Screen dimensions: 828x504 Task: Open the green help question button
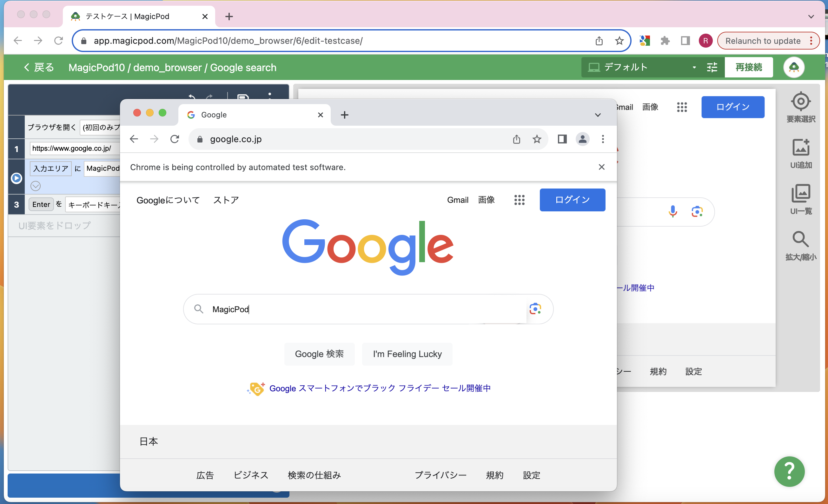pos(789,471)
